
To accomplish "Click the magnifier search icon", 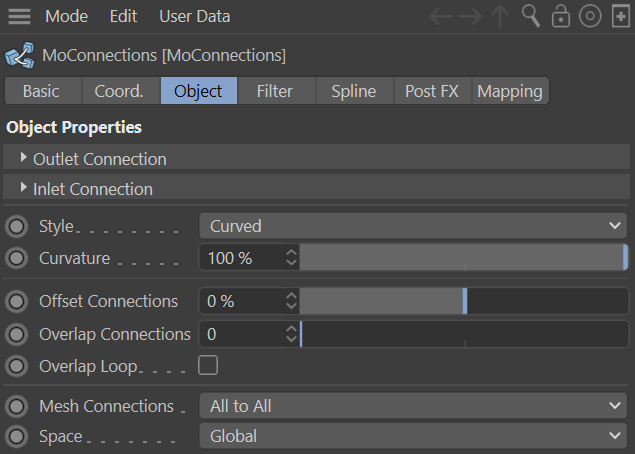I will 531,17.
